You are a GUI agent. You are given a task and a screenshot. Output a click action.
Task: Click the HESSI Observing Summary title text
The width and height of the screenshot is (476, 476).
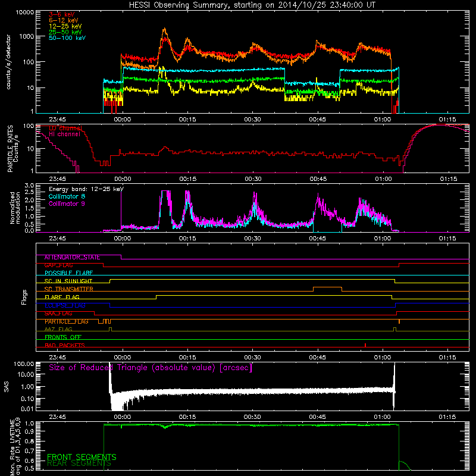pyautogui.click(x=252, y=5)
